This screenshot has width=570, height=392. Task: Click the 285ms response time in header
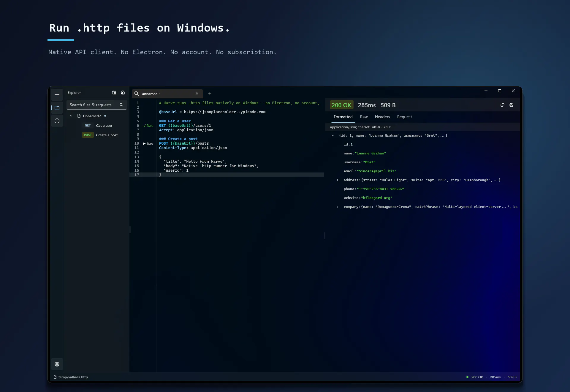pos(367,105)
